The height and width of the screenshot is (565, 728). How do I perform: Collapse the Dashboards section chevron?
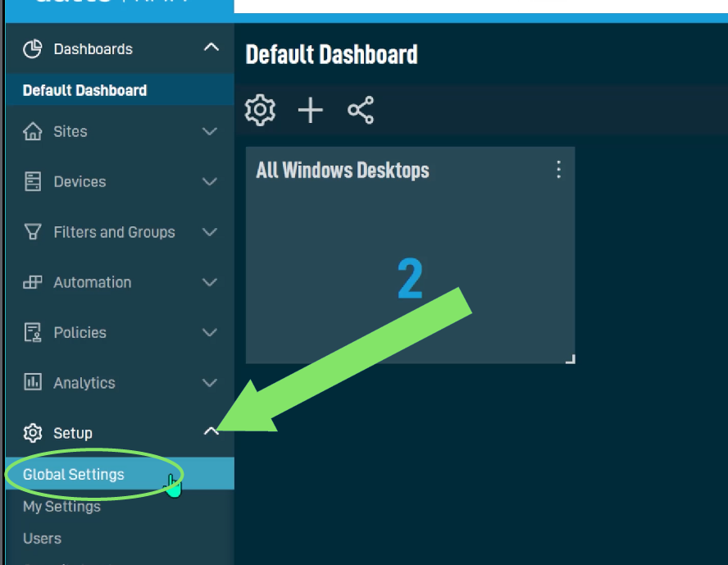tap(212, 47)
